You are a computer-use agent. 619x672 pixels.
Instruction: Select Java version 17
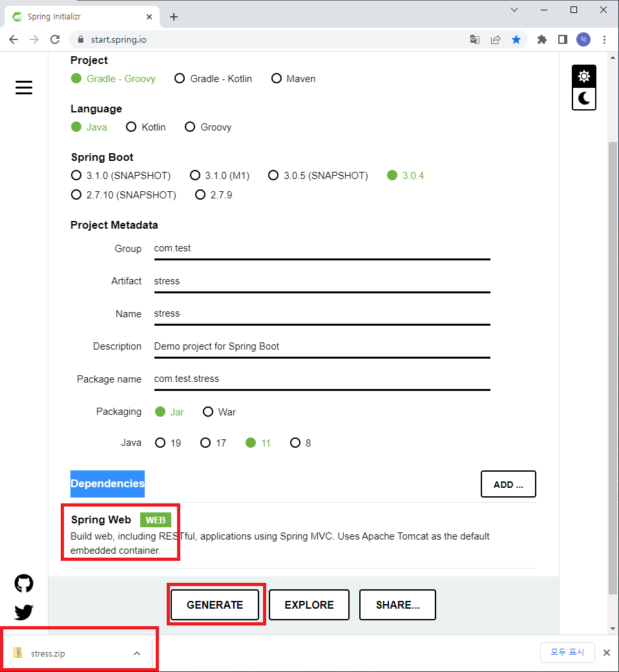213,443
